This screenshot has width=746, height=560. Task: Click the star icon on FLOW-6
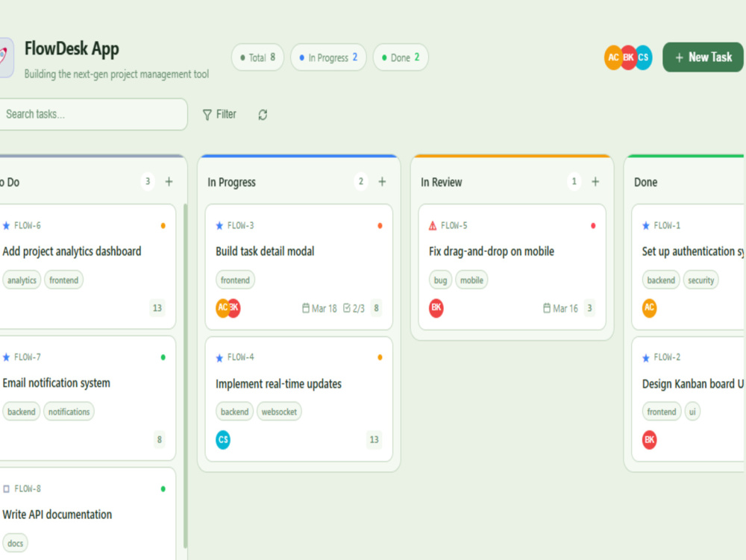pos(6,226)
